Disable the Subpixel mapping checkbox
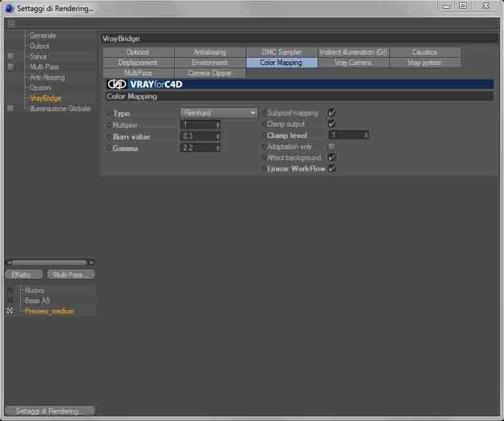 (x=332, y=112)
